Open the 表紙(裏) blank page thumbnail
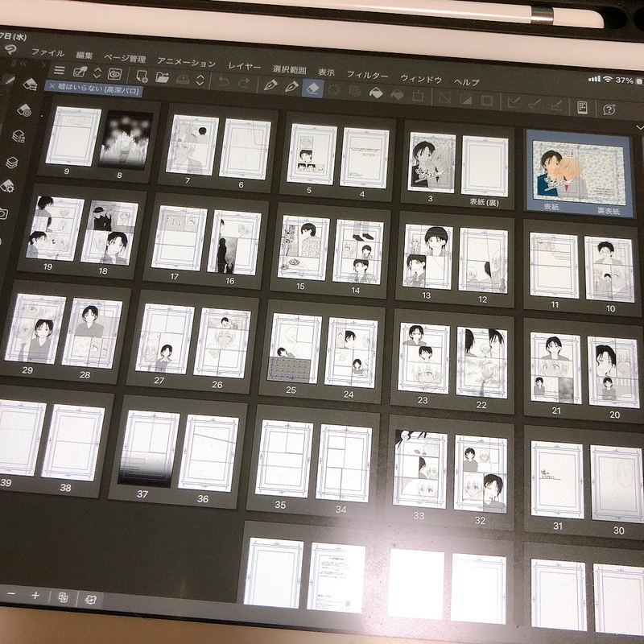The width and height of the screenshot is (644, 644). point(485,167)
